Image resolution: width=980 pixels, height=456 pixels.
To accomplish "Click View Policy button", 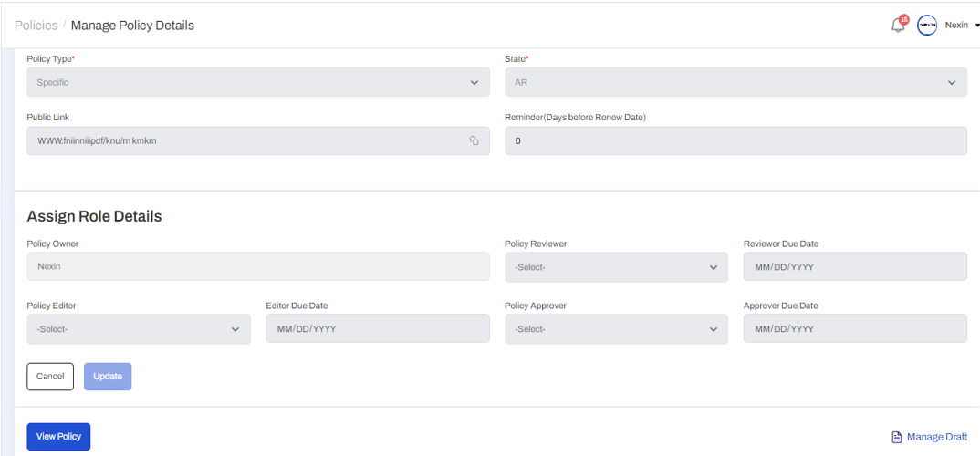I will tap(58, 437).
